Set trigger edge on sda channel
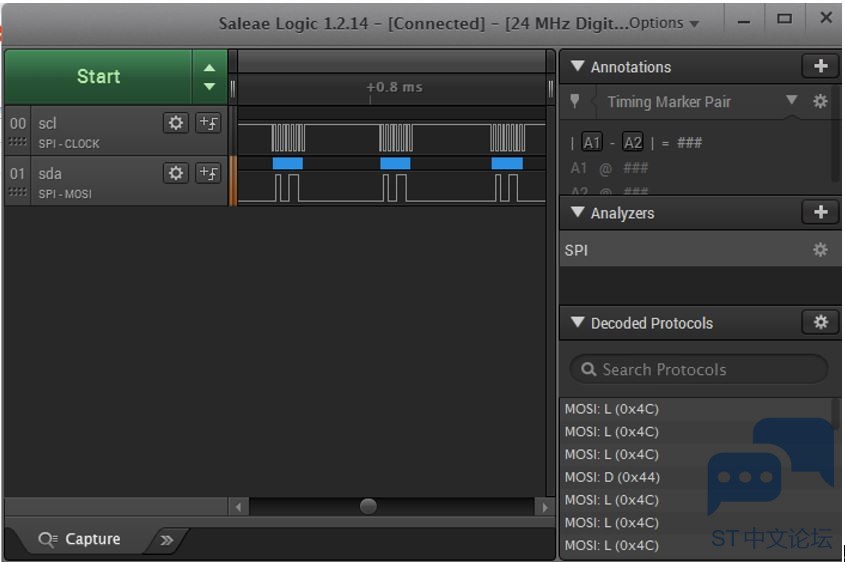The width and height of the screenshot is (845, 562). [x=208, y=173]
